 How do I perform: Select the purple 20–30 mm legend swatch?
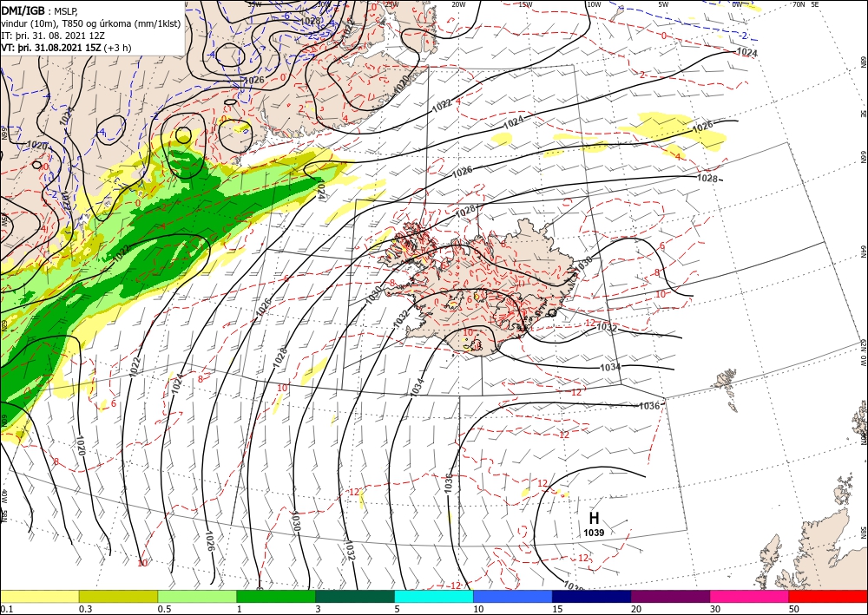(x=670, y=596)
